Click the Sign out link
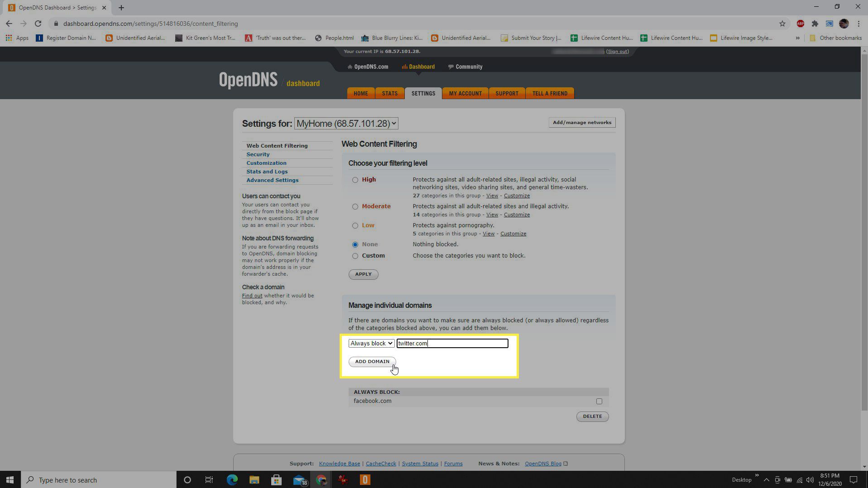The height and width of the screenshot is (488, 868). tap(618, 52)
